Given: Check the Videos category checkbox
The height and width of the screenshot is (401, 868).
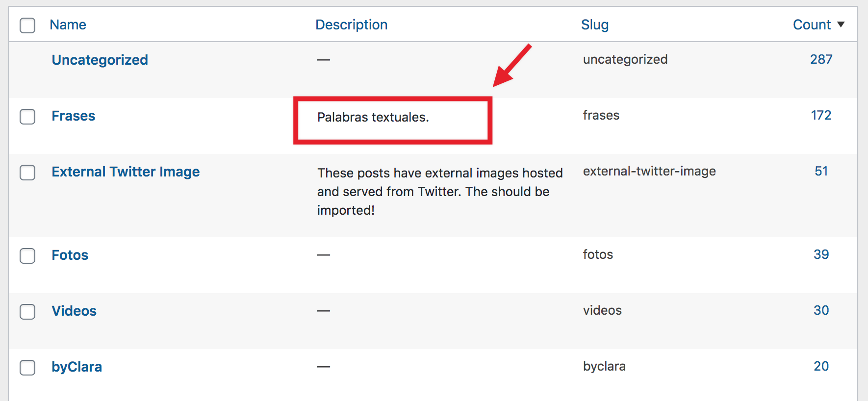Looking at the screenshot, I should tap(27, 312).
